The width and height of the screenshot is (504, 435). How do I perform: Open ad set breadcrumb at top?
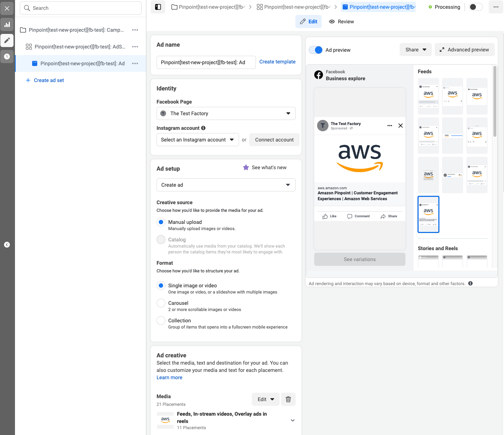293,7
